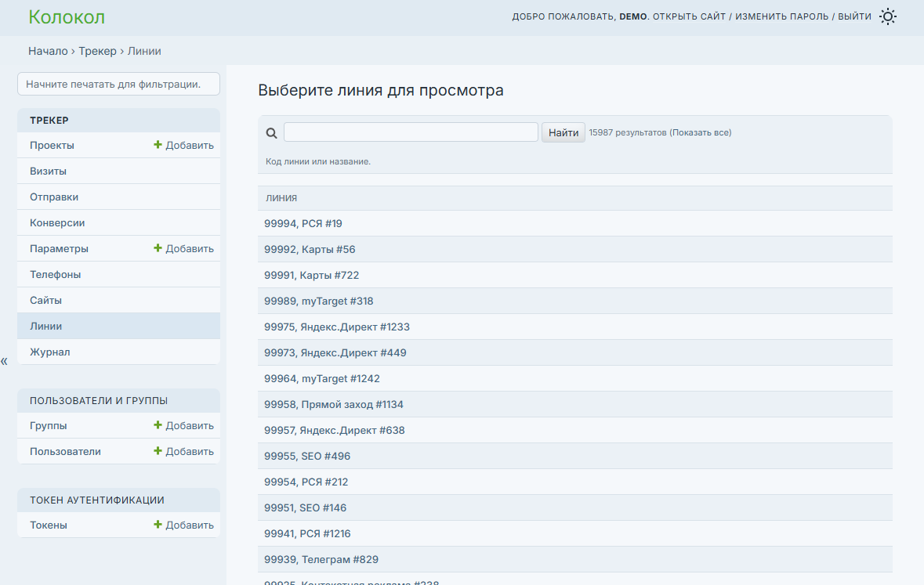Viewport: 924px width, 585px height.
Task: Open line 99939, Телеграм #829
Action: [321, 560]
